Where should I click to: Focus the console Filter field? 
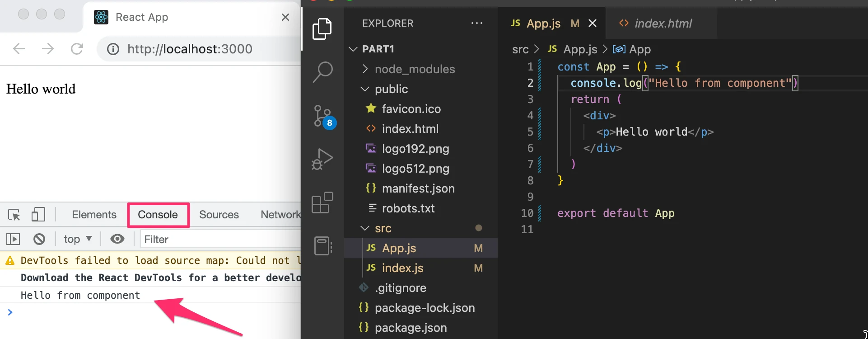pos(220,239)
